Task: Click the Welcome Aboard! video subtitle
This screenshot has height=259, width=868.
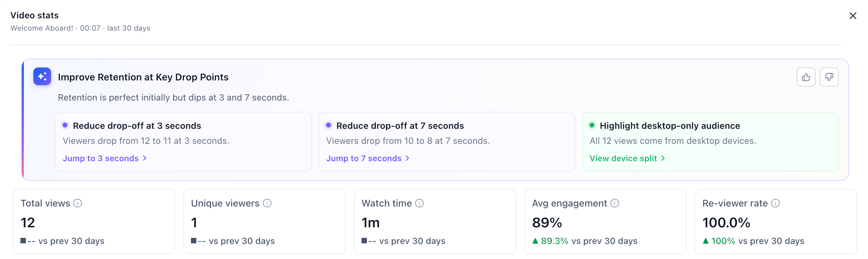Action: (x=80, y=28)
